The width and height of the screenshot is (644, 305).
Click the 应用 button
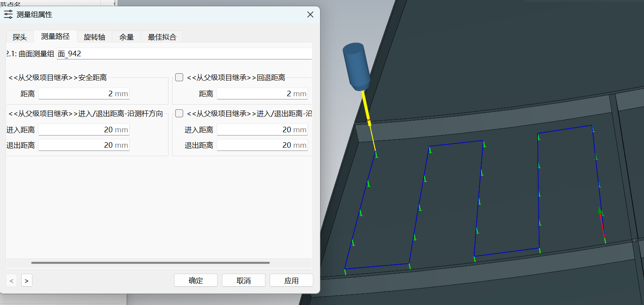pos(292,280)
